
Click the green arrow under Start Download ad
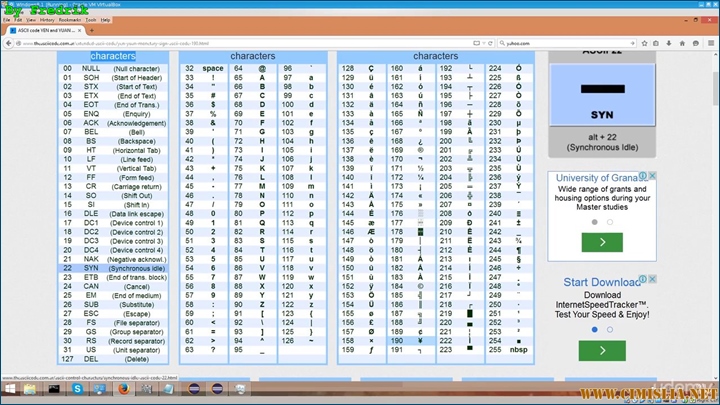[x=602, y=350]
